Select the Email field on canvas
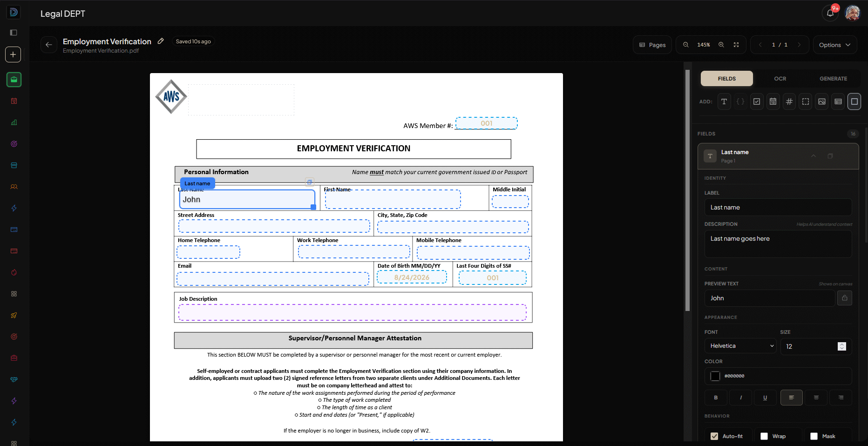Screen dimensions: 868x446 point(273,279)
